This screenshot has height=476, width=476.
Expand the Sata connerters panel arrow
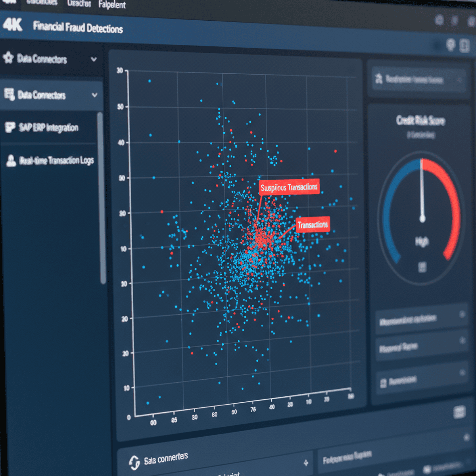[306, 463]
